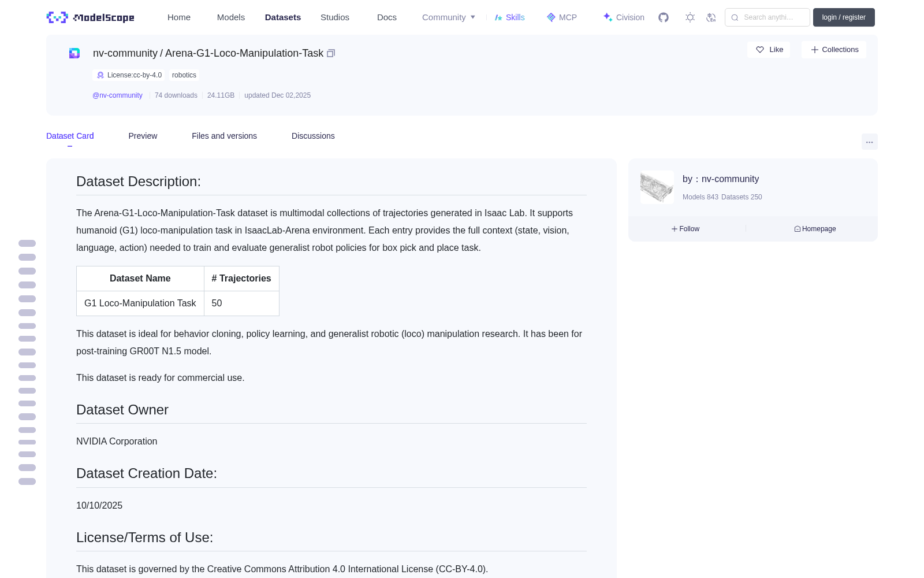Copy dataset name with the copy icon

pyautogui.click(x=331, y=53)
